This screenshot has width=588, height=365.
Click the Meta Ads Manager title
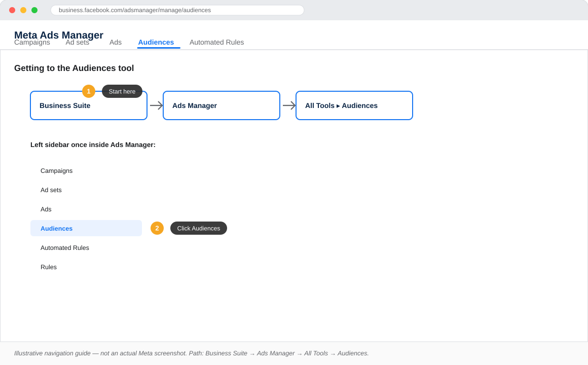pyautogui.click(x=58, y=34)
